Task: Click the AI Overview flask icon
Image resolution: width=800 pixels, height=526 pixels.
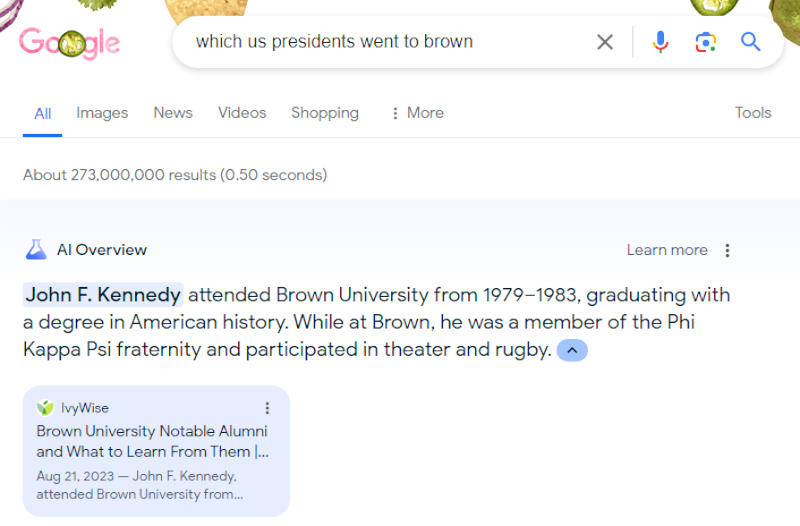Action: [36, 250]
